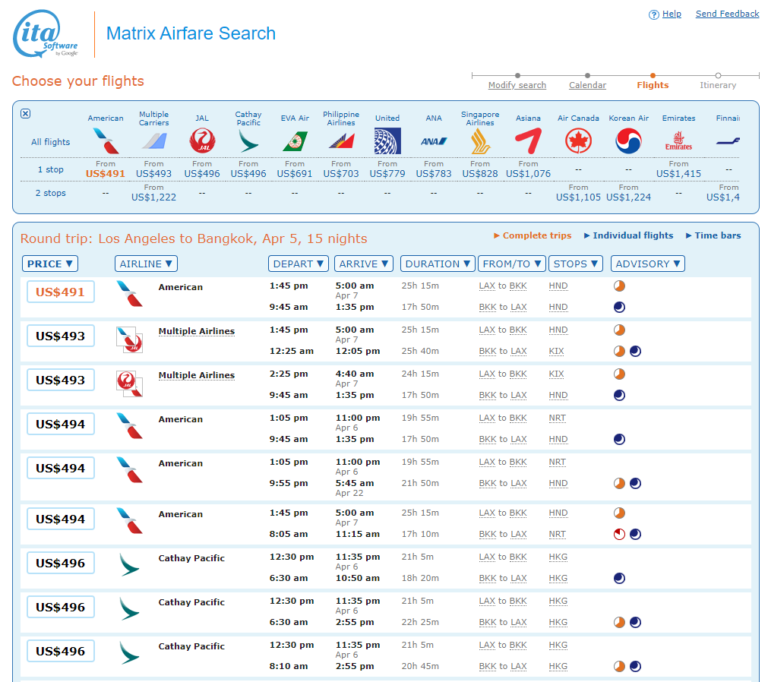This screenshot has width=768, height=682.
Task: Select the US$491 American fare button
Action: pos(60,292)
